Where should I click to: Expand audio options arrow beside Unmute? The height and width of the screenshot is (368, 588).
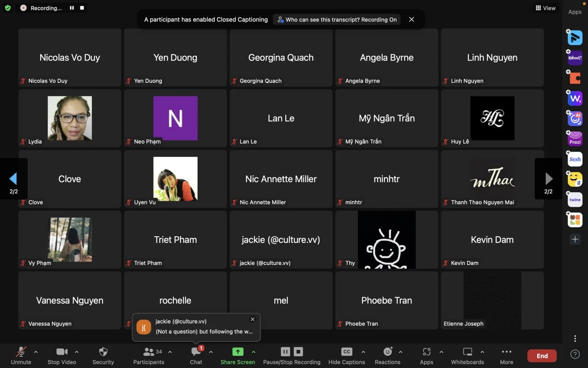pyautogui.click(x=36, y=352)
